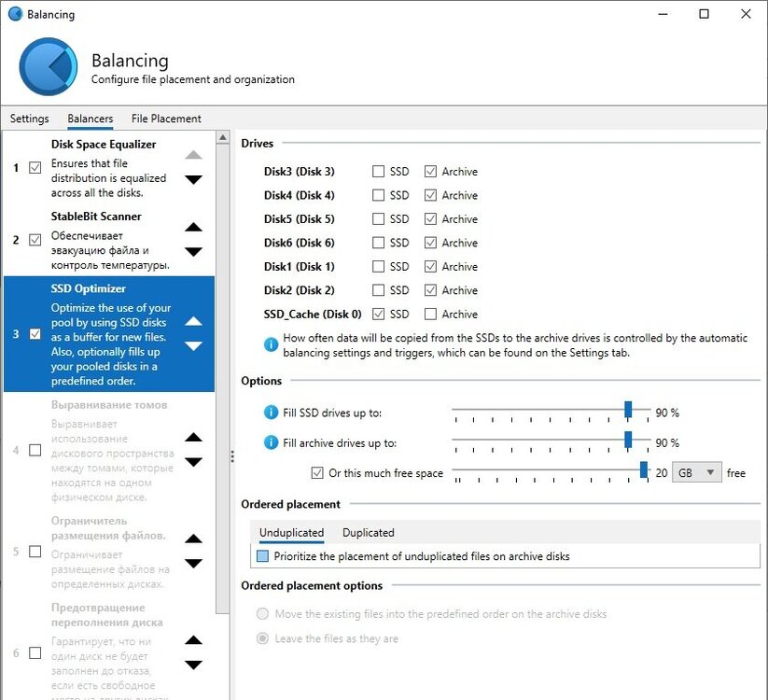Switch to the File Placement tab

(166, 119)
